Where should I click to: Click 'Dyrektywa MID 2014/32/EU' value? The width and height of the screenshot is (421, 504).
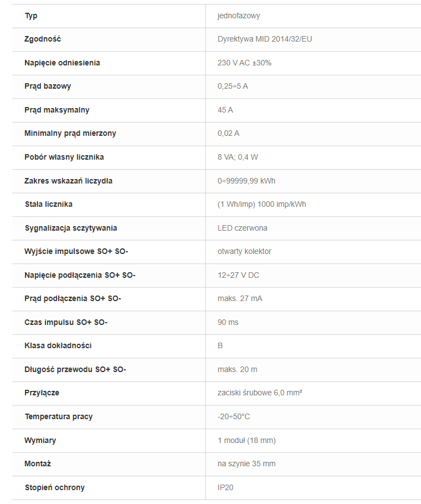(x=265, y=39)
